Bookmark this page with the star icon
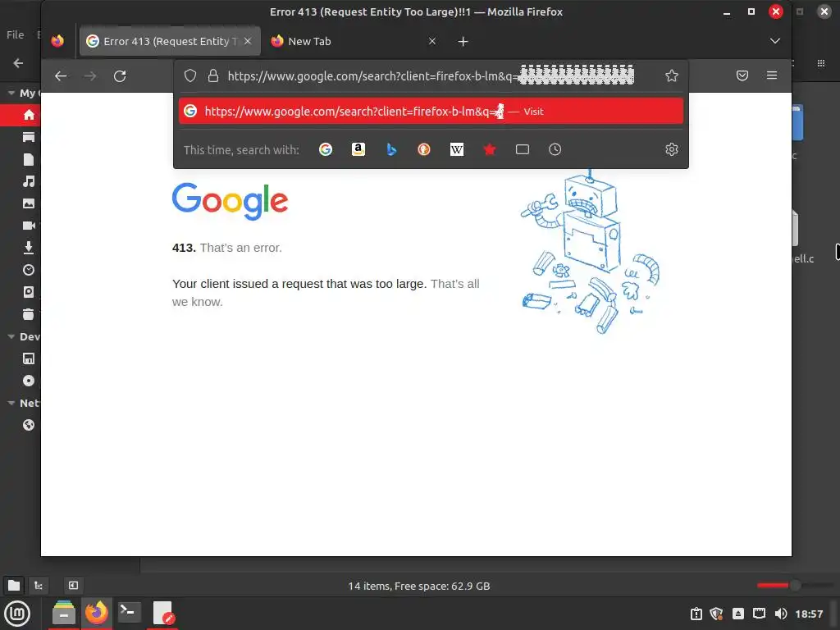Viewport: 840px width, 630px height. [672, 75]
